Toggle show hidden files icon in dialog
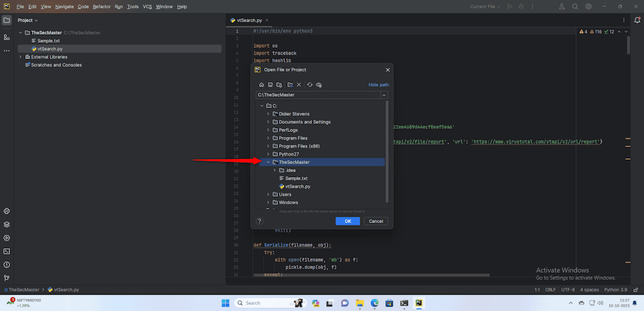This screenshot has height=311, width=644. click(319, 85)
